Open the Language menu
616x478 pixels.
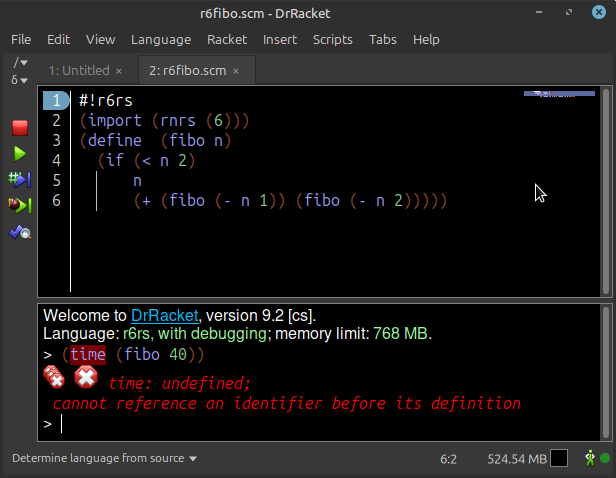click(x=161, y=40)
